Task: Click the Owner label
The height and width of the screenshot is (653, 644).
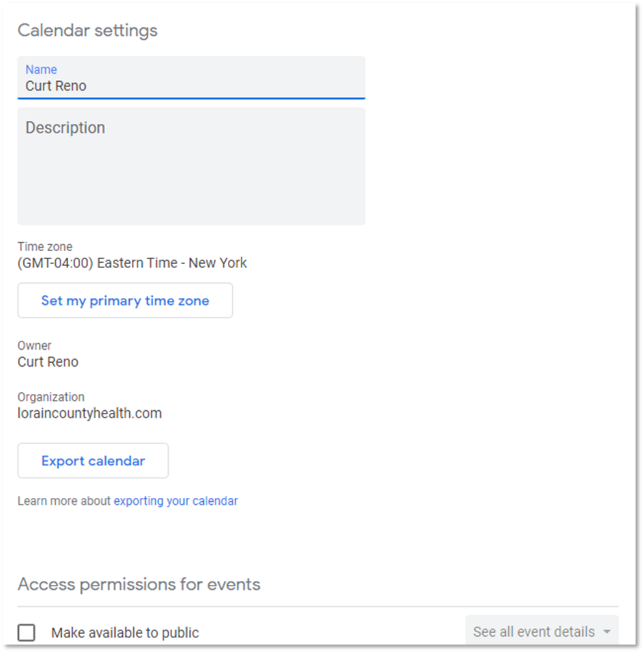Action: click(34, 345)
